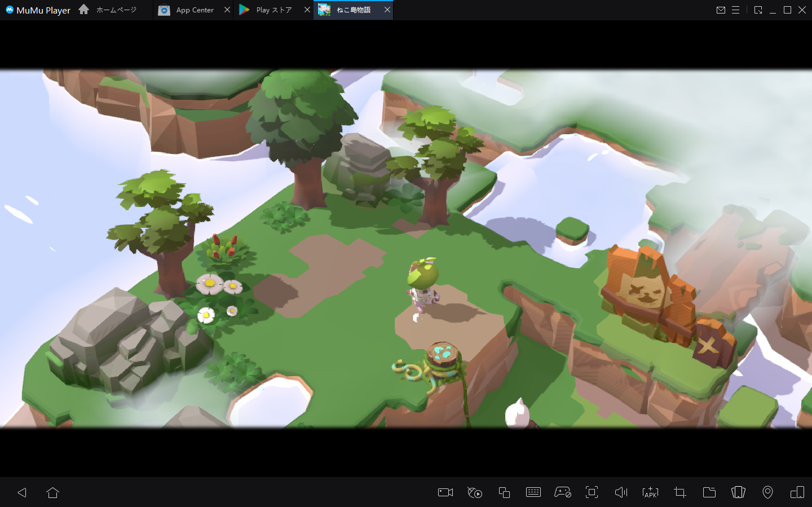This screenshot has width=812, height=507.
Task: Open the mail messages icon
Action: coord(721,10)
